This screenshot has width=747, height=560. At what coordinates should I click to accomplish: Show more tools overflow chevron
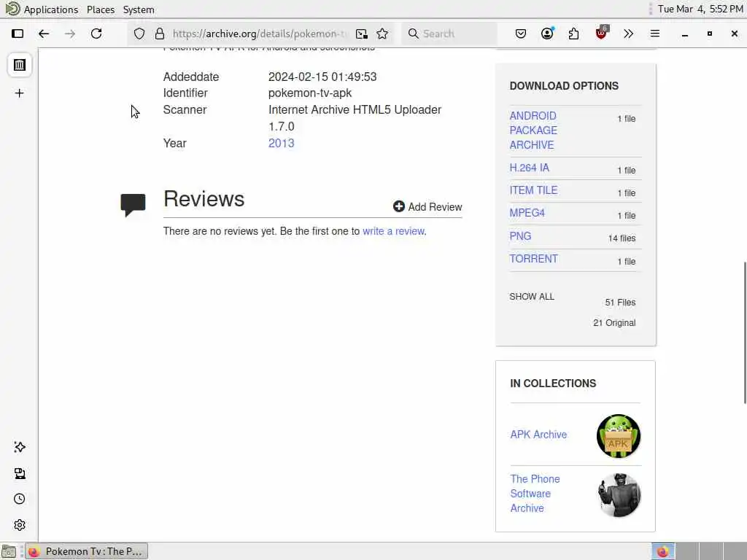[628, 34]
